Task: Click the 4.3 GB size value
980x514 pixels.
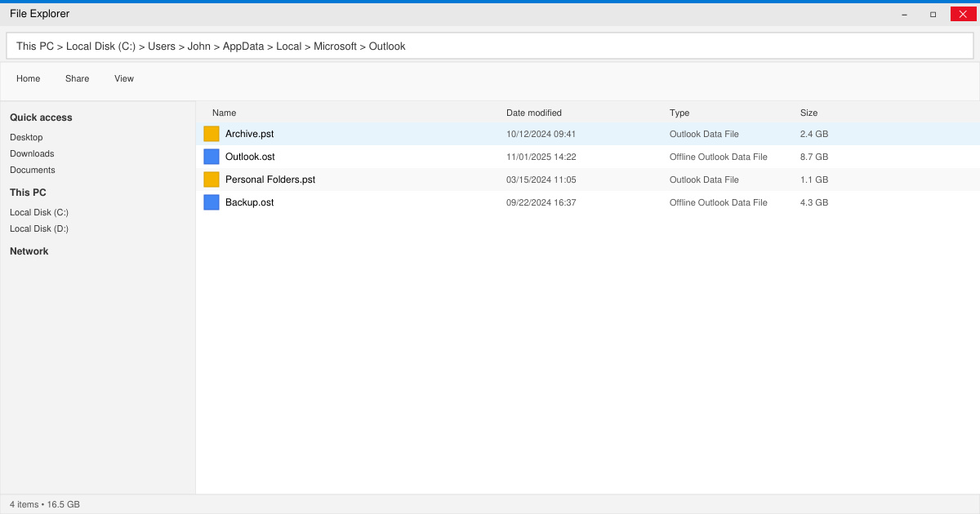Action: tap(814, 202)
